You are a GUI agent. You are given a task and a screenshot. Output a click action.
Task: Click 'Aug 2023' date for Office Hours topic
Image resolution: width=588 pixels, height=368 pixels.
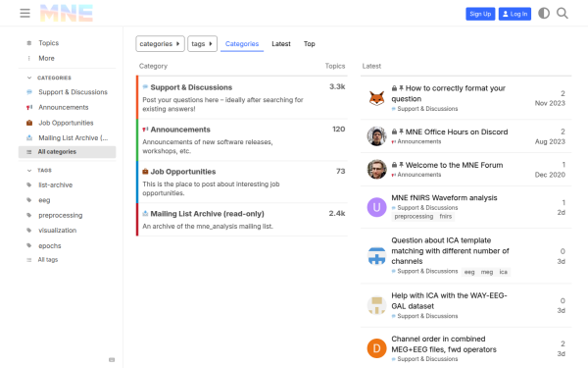point(550,141)
